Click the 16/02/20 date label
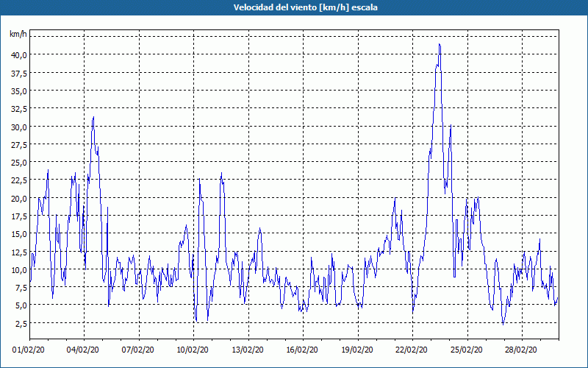The image size is (588, 368). (x=302, y=350)
